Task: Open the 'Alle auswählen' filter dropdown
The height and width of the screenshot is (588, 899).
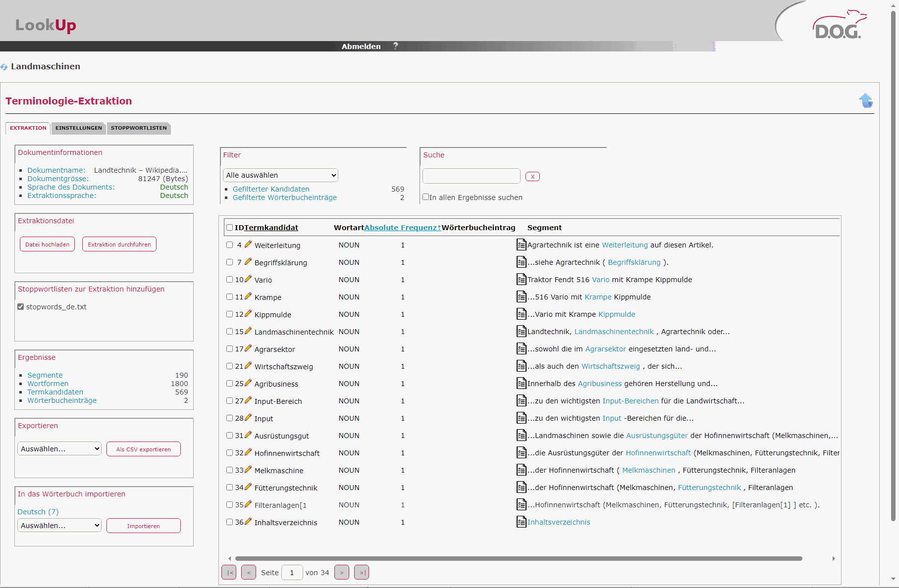Action: pyautogui.click(x=280, y=175)
